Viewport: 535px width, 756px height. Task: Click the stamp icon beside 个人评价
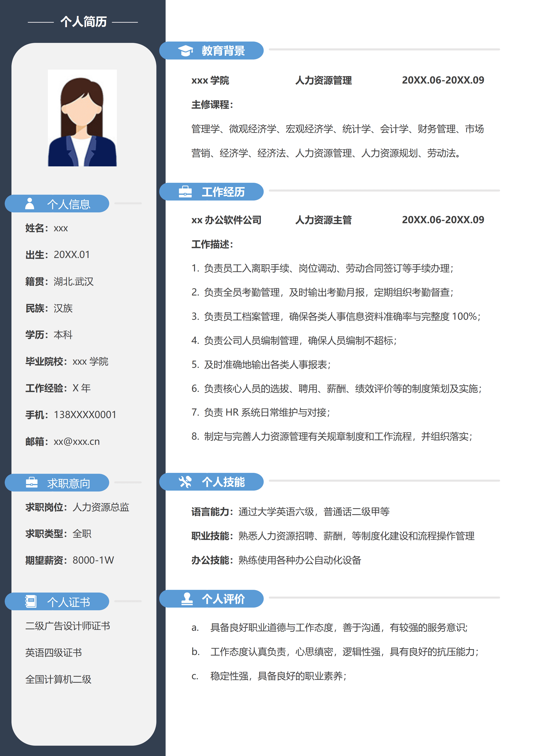(187, 599)
